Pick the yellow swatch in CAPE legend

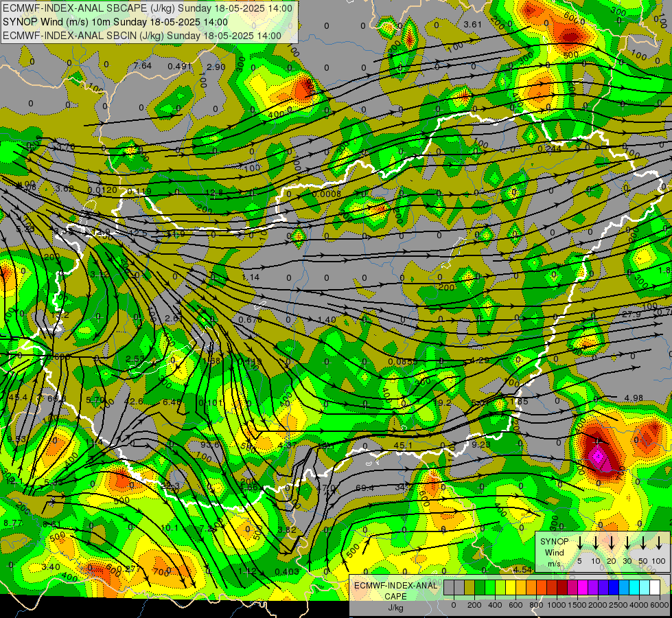point(511,588)
